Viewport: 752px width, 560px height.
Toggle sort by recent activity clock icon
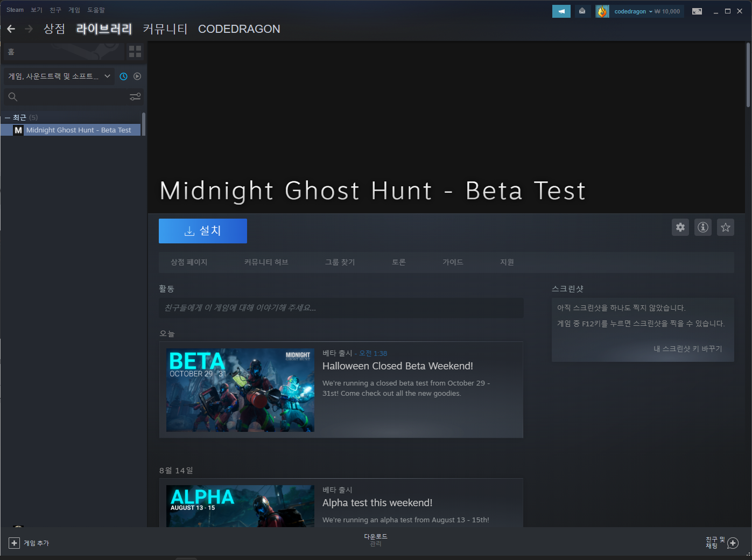point(123,76)
